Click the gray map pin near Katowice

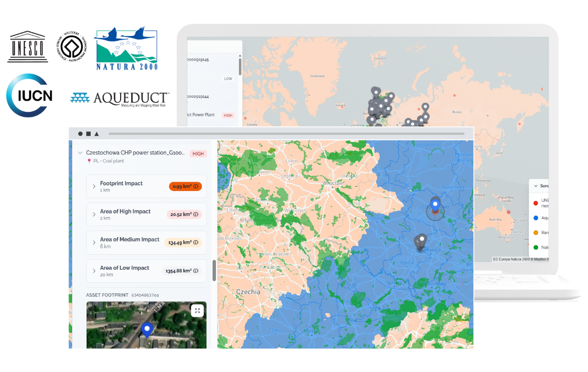421,240
